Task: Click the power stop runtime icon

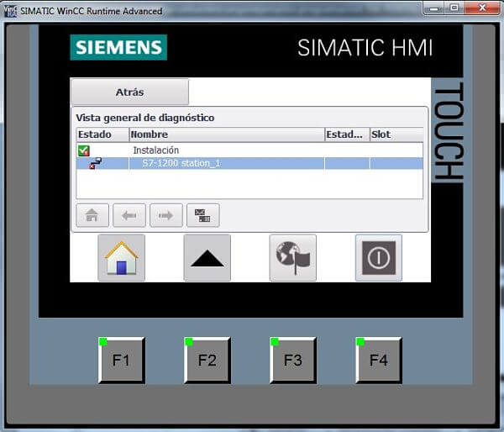Action: [379, 258]
